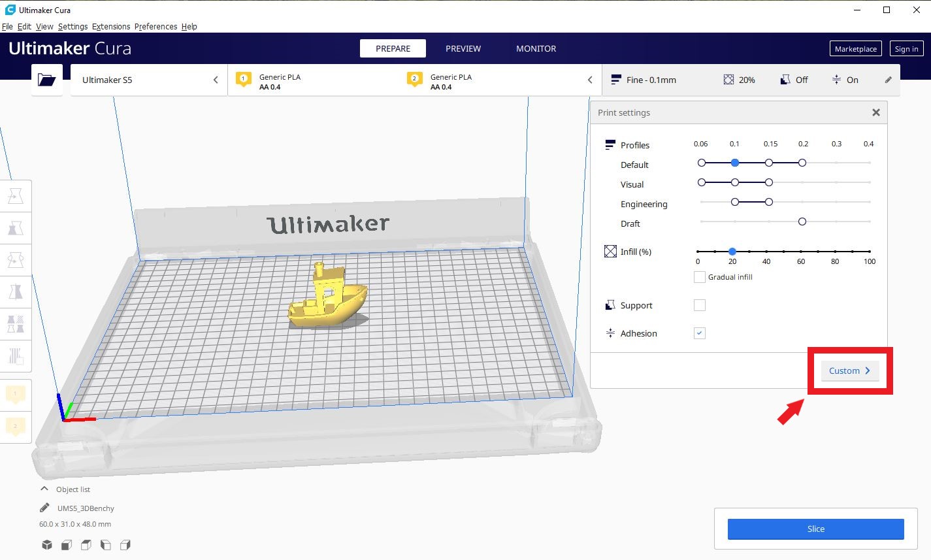Click the support Off icon in settings bar
This screenshot has height=560, width=931.
pos(785,80)
